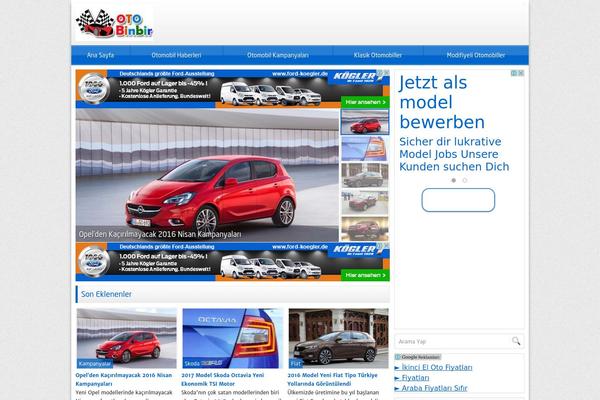Select the last slider thumbnail, a red SUV
The image size is (600, 400).
[x=365, y=229]
